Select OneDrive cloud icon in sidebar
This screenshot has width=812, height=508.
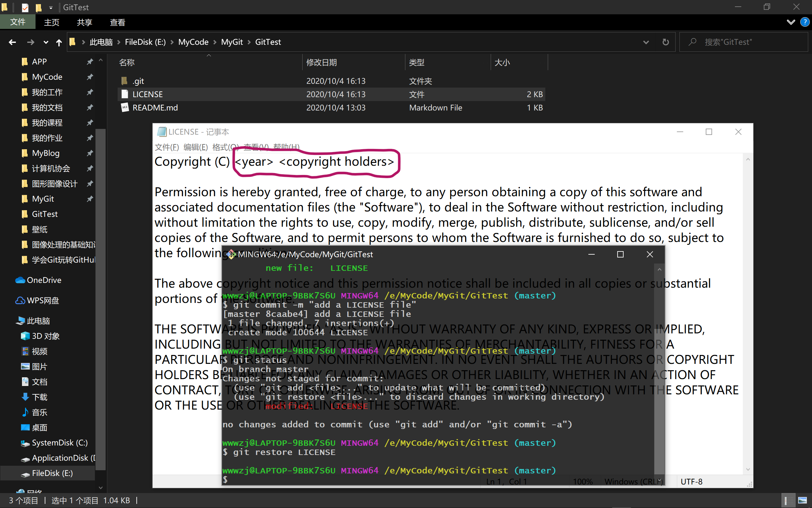tap(20, 280)
